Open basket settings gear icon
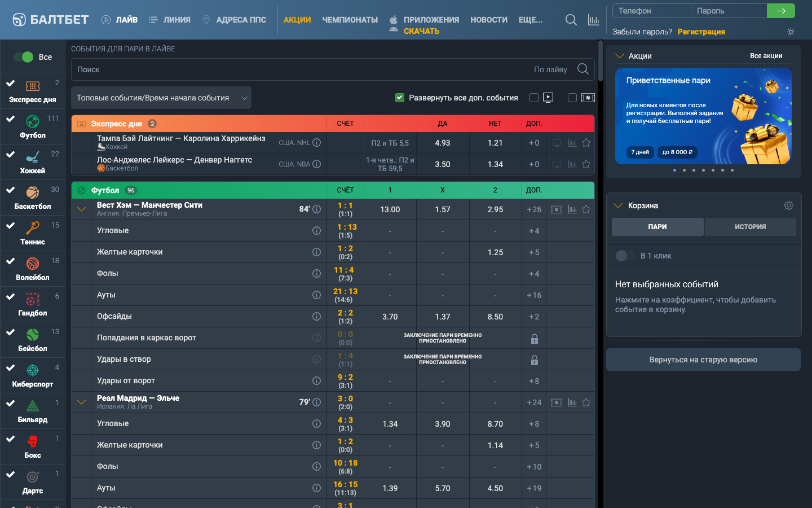Image resolution: width=812 pixels, height=508 pixels. click(788, 205)
